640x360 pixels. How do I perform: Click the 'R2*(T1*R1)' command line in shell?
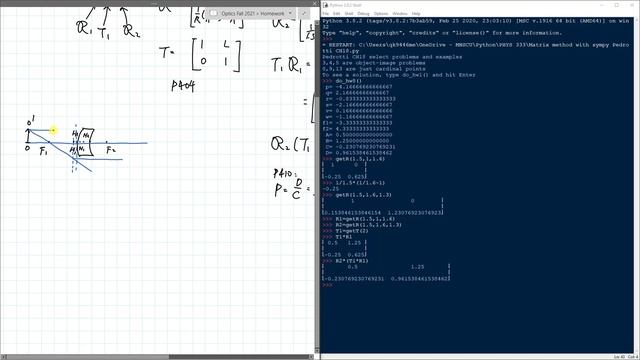click(352, 261)
